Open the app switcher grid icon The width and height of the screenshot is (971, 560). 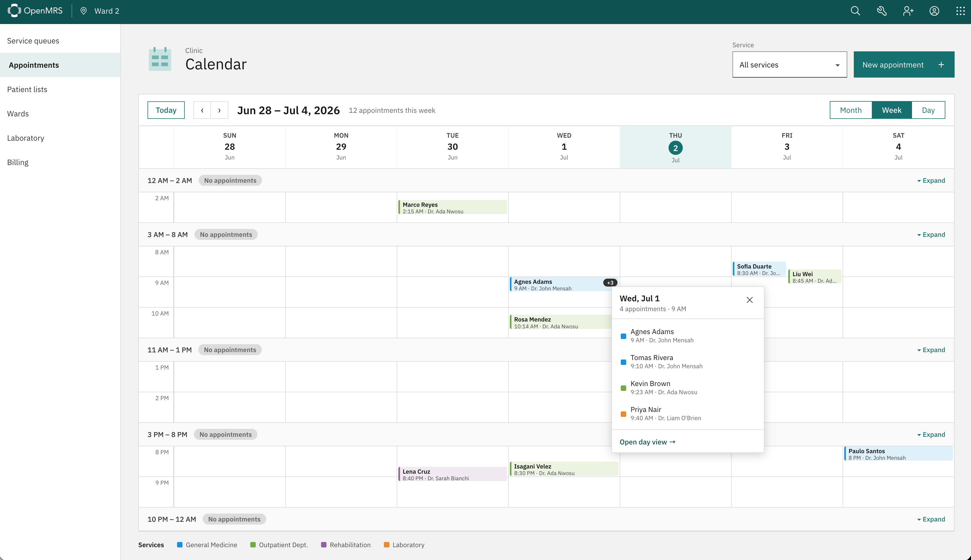[961, 11]
